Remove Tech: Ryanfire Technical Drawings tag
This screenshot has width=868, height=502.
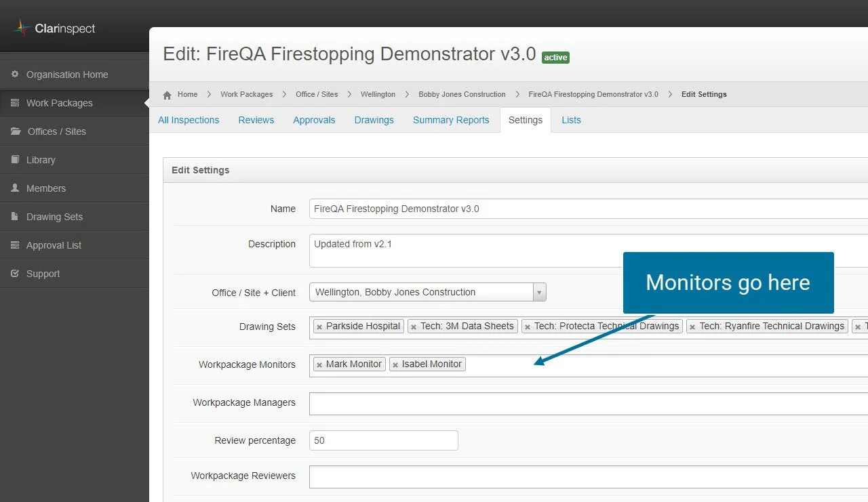(692, 327)
